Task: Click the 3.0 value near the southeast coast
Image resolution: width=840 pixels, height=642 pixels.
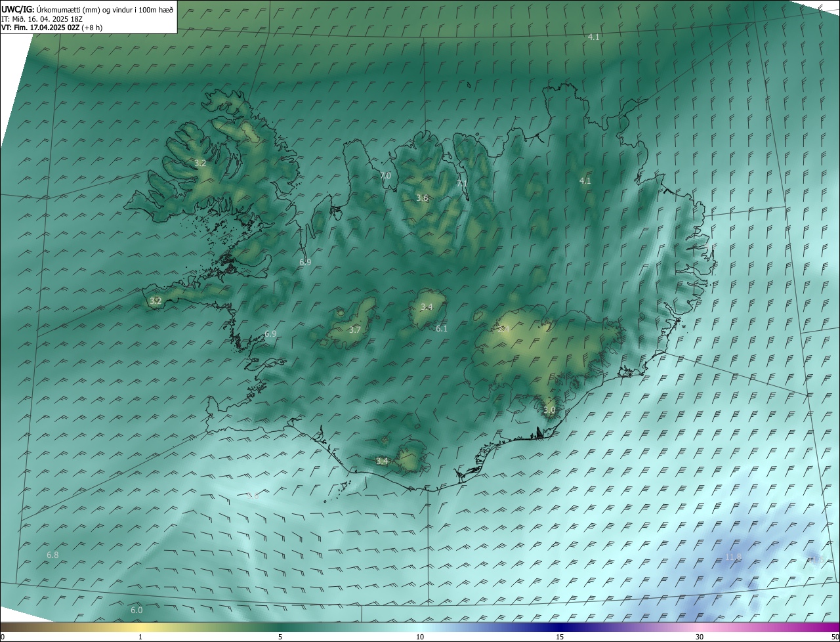Action: pyautogui.click(x=549, y=410)
